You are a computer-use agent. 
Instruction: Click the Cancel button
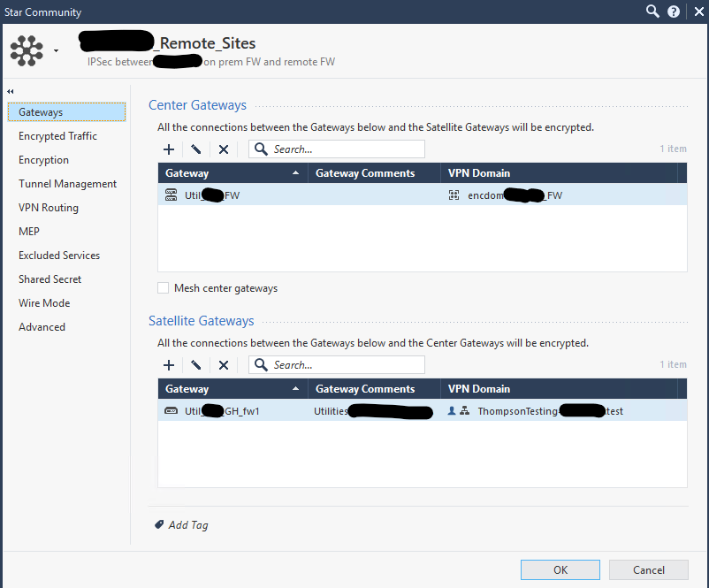click(648, 570)
